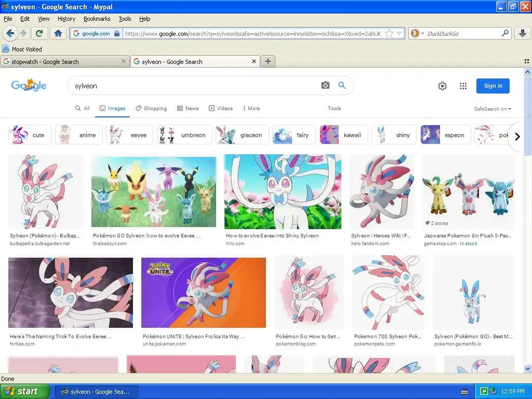532x399 pixels.
Task: Select the Shopping results tab
Action: pyautogui.click(x=151, y=108)
